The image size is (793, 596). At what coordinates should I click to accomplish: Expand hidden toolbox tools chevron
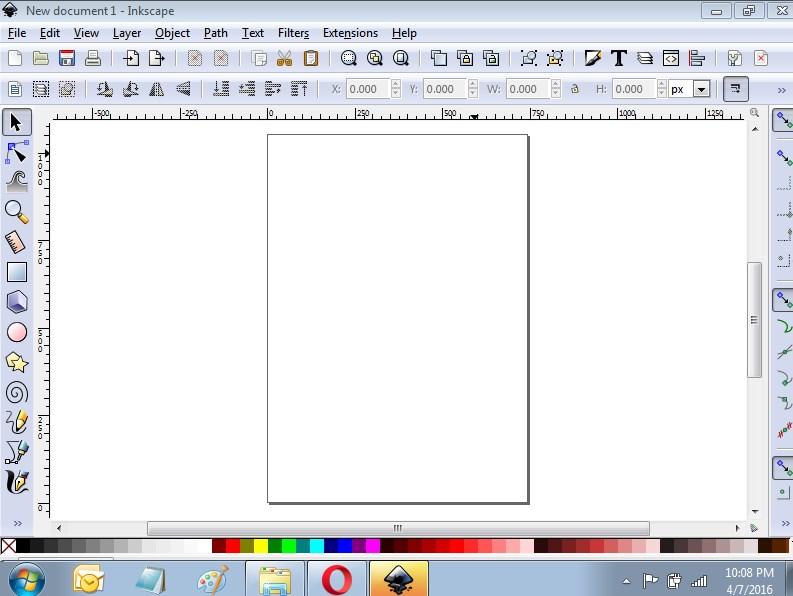[x=18, y=523]
